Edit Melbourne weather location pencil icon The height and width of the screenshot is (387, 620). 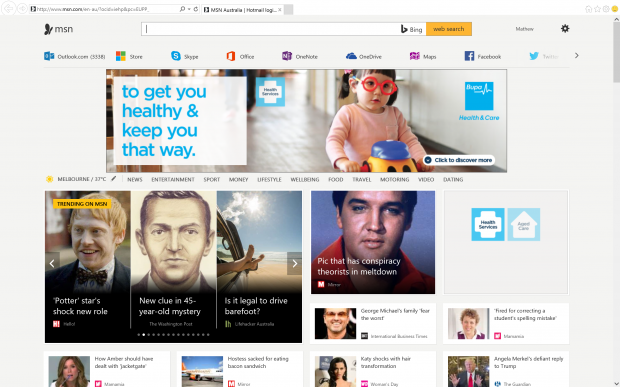point(113,179)
